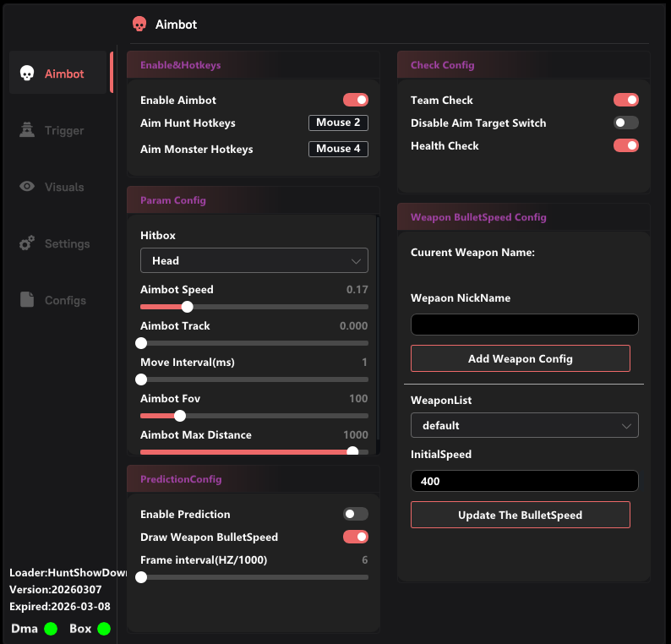Screen dimensions: 671x644
Task: Click the InitialSpeed field showing 400
Action: tap(524, 481)
